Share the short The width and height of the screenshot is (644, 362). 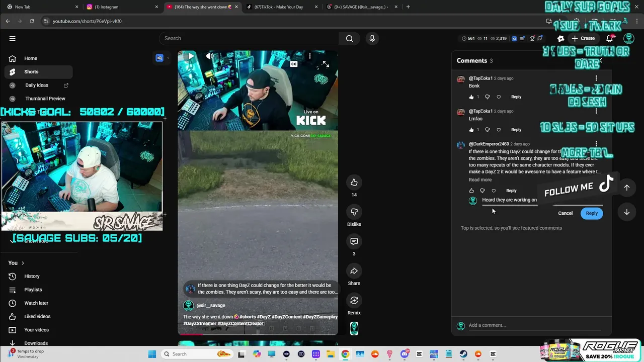point(354,271)
